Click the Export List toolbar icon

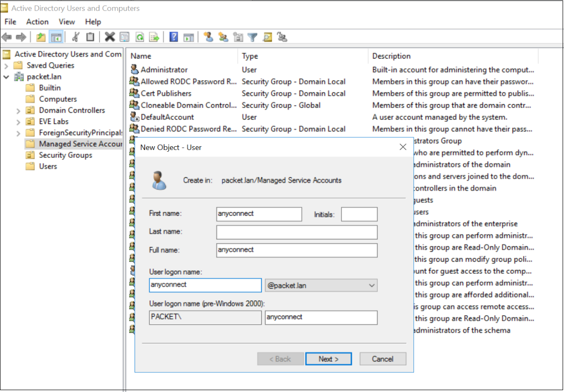pyautogui.click(x=154, y=37)
